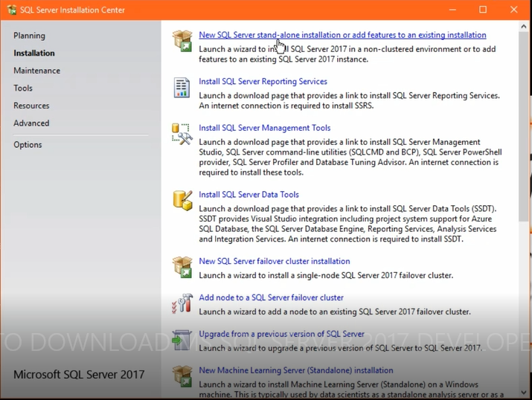Click the SQL Server Installation Center title icon
The image size is (532, 400).
tap(12, 10)
